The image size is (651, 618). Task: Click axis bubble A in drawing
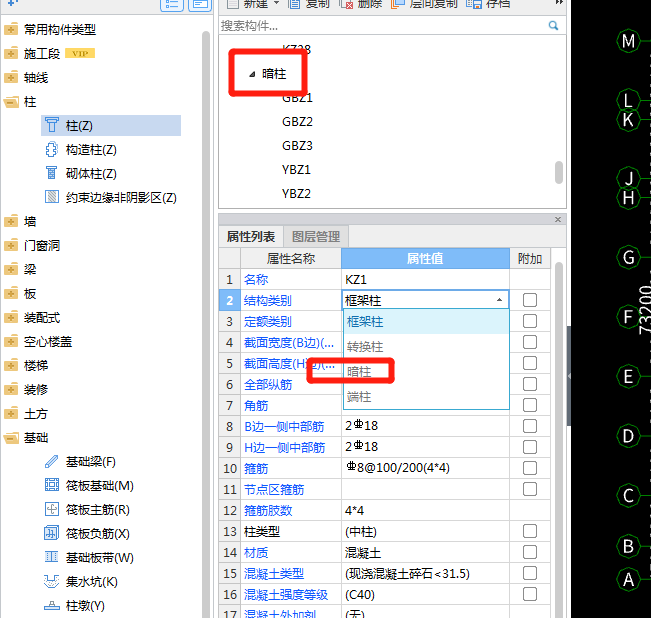click(x=628, y=579)
